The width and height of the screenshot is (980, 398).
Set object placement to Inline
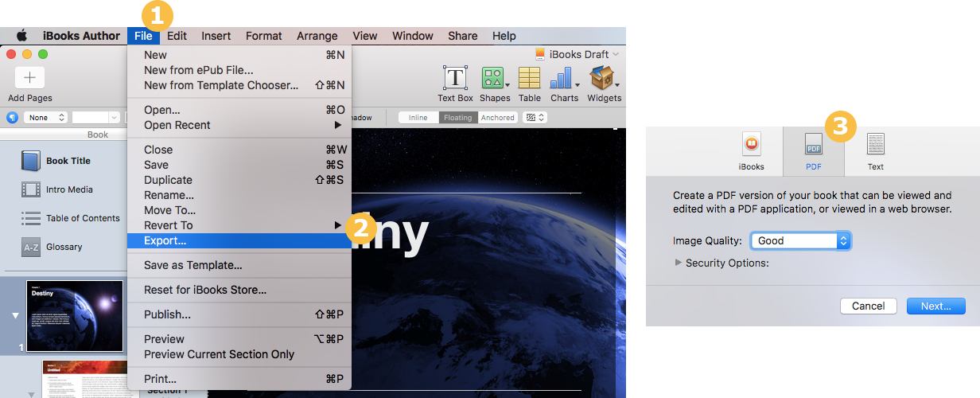point(418,118)
